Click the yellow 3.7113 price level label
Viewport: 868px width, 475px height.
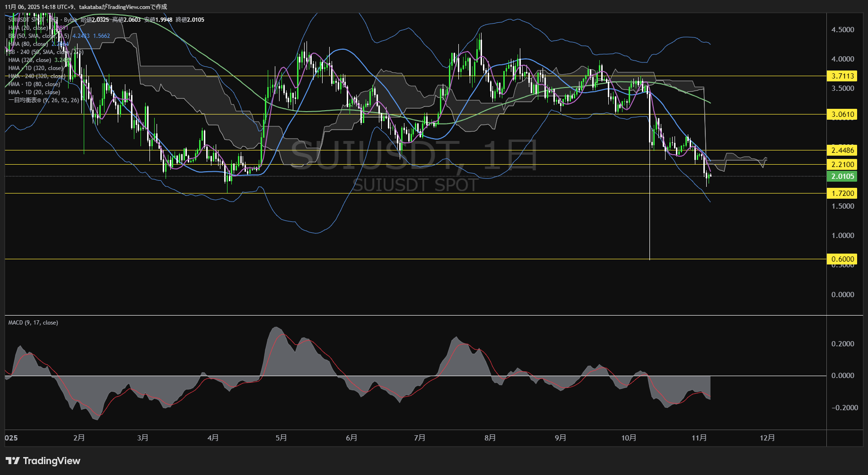coord(842,76)
